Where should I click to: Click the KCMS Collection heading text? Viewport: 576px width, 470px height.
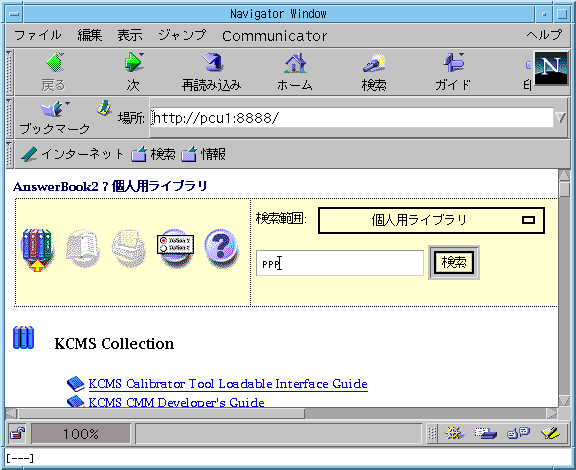[114, 344]
